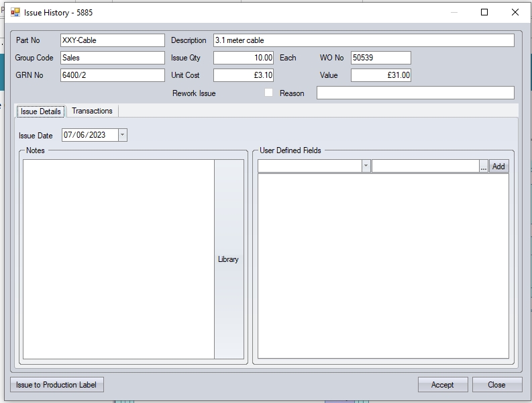
Task: Click Issue to Production Label button
Action: (57, 385)
